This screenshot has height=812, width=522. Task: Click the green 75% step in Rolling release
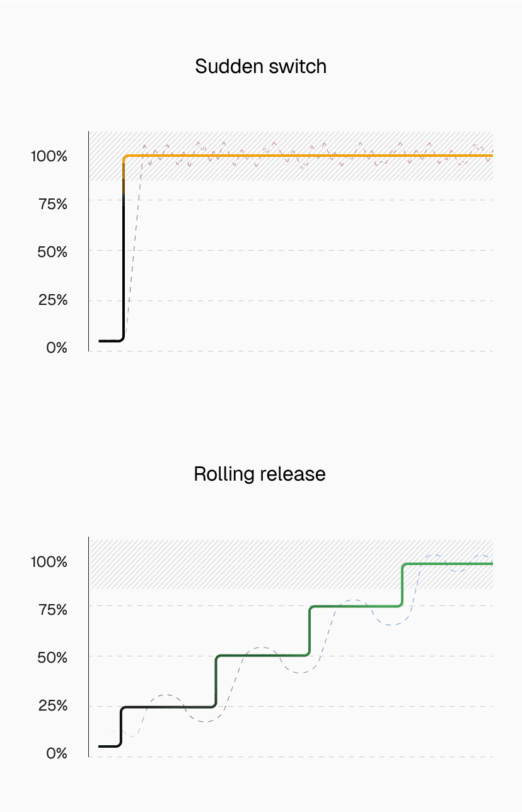(356, 607)
